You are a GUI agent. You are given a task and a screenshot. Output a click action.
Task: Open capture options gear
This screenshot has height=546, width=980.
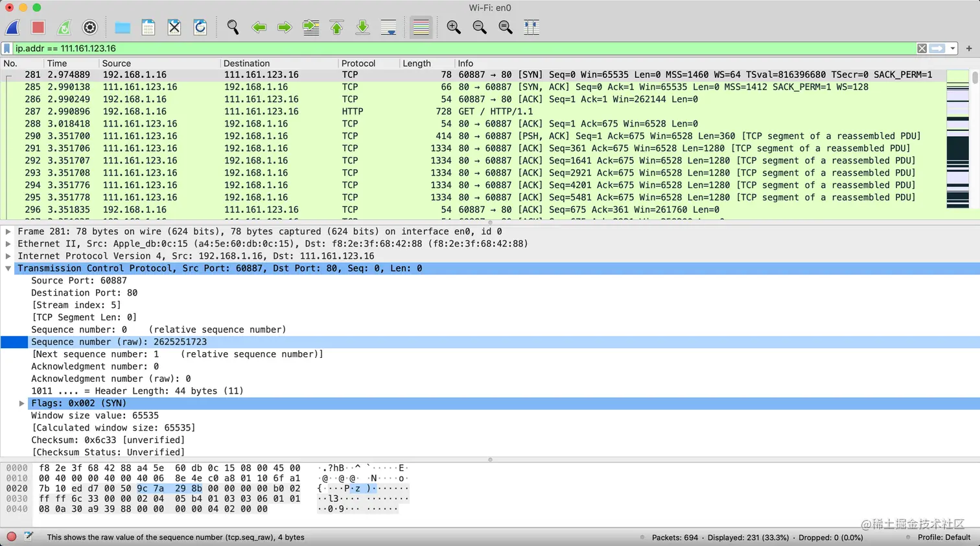tap(90, 27)
